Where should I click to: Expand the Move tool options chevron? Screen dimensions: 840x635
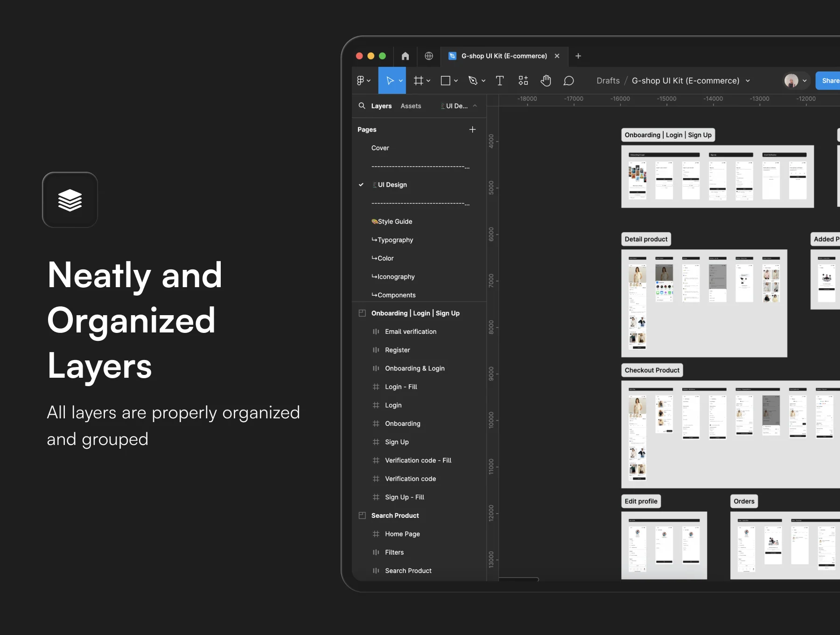pos(401,81)
